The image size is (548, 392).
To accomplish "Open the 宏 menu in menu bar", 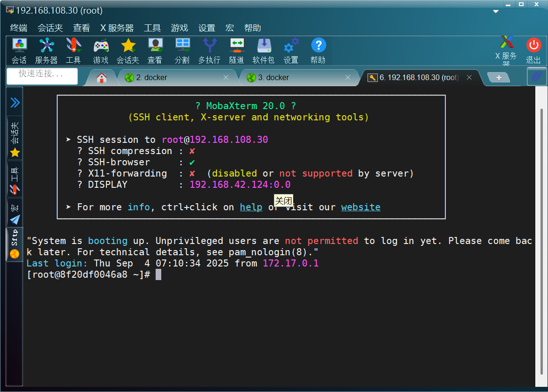I will point(230,28).
